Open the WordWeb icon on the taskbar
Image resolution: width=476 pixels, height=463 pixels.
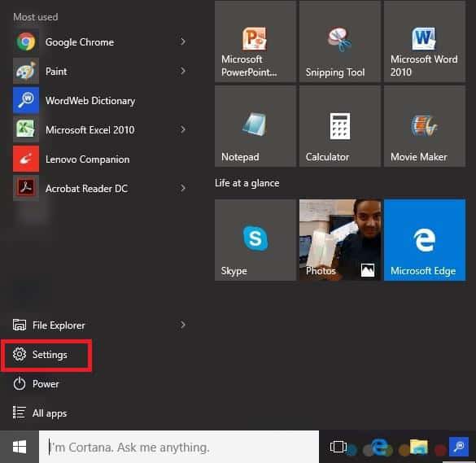[x=458, y=446]
